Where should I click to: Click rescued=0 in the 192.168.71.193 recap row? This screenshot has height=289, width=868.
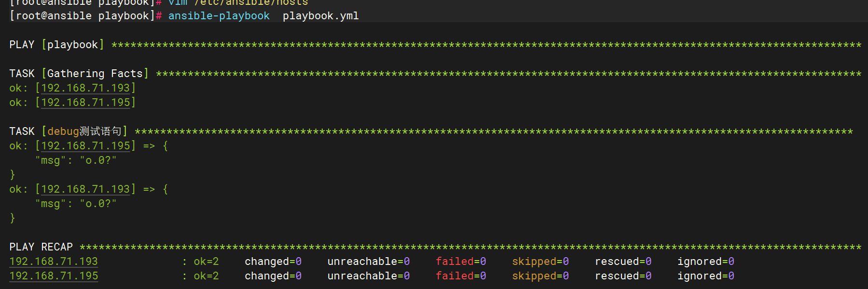tap(623, 262)
